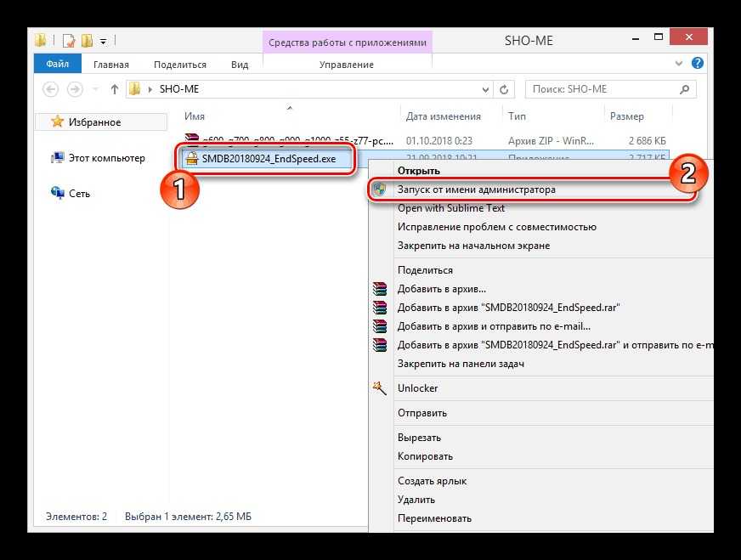The height and width of the screenshot is (560, 741).
Task: Click the Windows shield icon for administrator launch
Action: pos(380,189)
